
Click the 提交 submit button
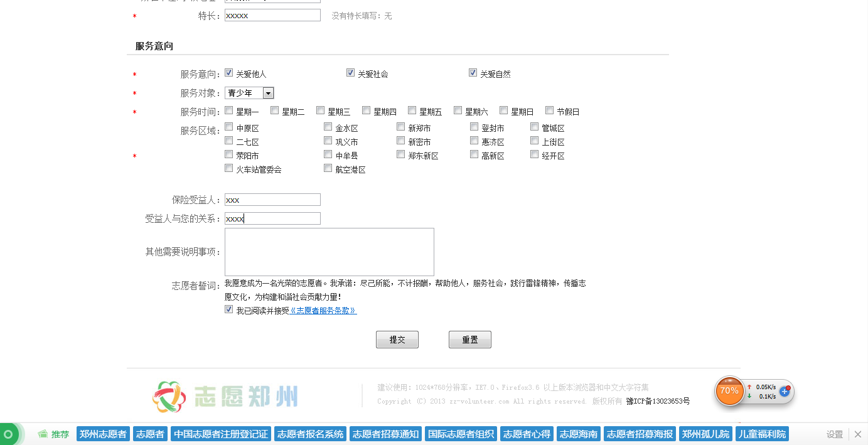pyautogui.click(x=397, y=340)
